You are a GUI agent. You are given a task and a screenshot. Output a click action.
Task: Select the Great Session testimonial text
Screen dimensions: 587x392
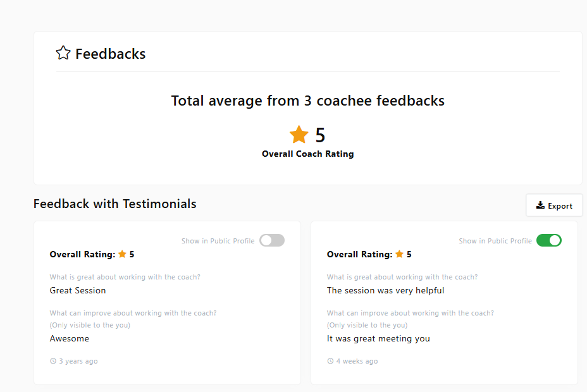(78, 290)
